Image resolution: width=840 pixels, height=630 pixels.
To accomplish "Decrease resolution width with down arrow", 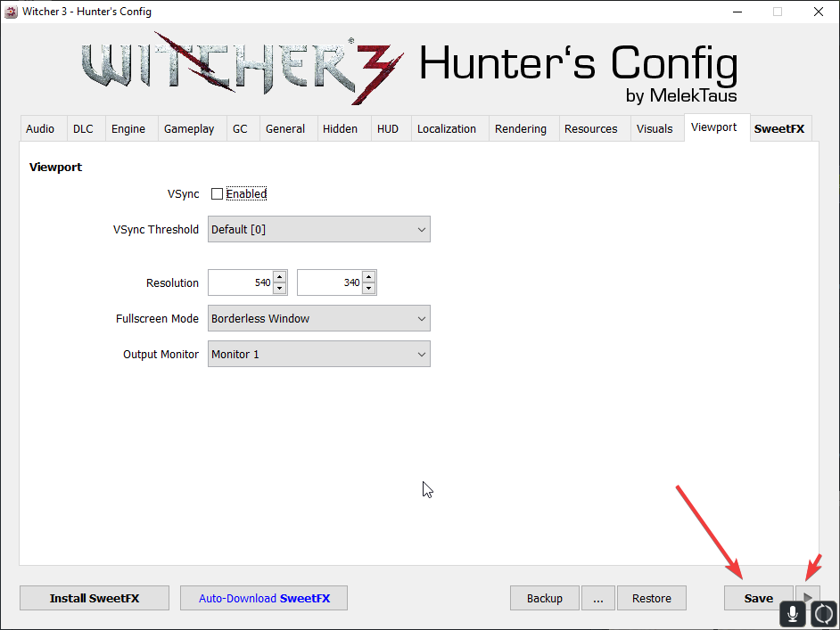I will point(280,289).
